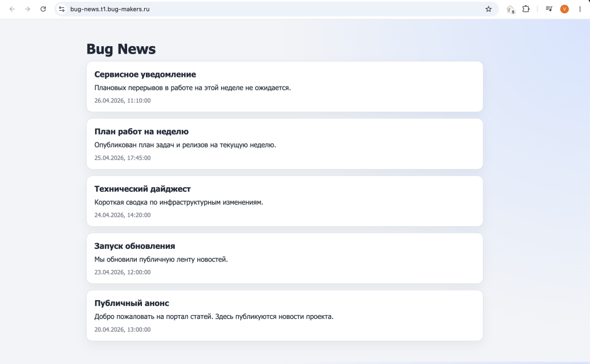
Task: Open the План работ на неделю title
Action: 141,132
